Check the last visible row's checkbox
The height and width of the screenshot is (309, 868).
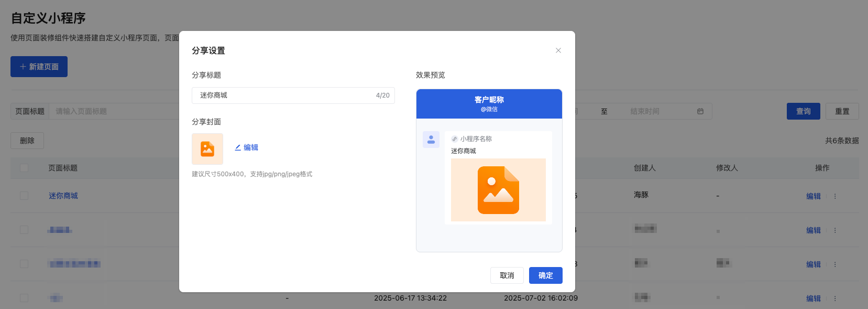24,298
